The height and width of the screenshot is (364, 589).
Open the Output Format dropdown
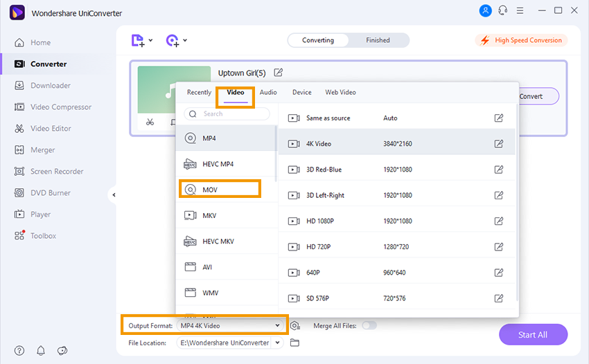(230, 326)
